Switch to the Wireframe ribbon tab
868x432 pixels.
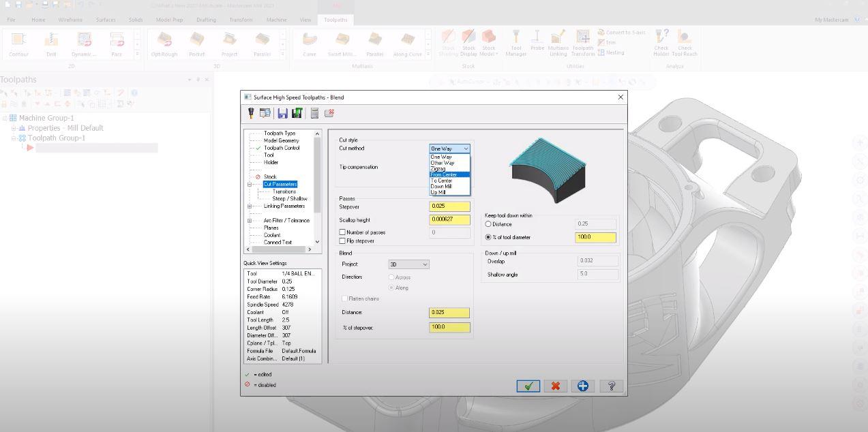pos(70,20)
